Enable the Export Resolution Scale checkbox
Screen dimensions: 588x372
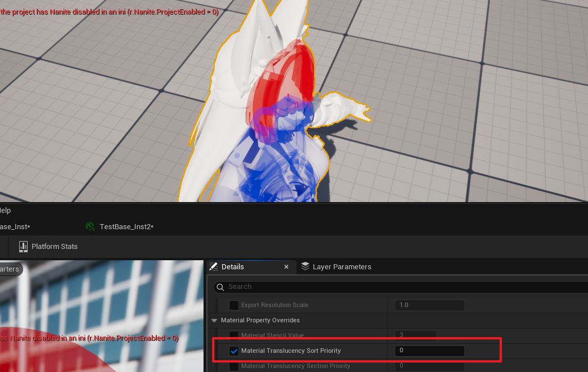234,305
